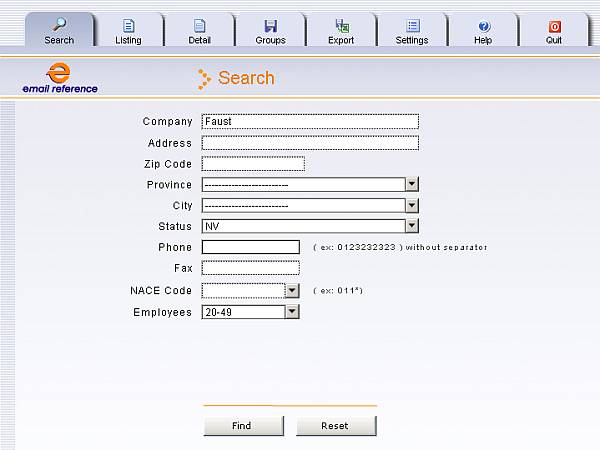The height and width of the screenshot is (450, 600).
Task: Click the Company field label
Action: click(x=167, y=122)
